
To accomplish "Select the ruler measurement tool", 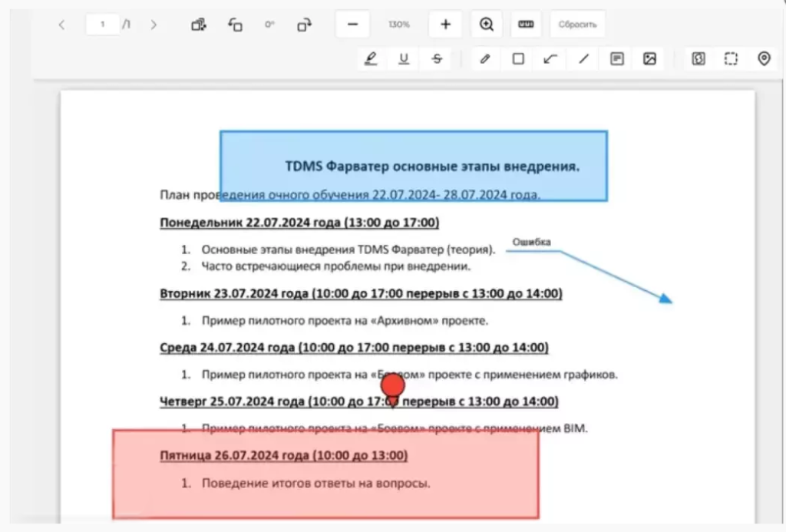I will point(526,25).
